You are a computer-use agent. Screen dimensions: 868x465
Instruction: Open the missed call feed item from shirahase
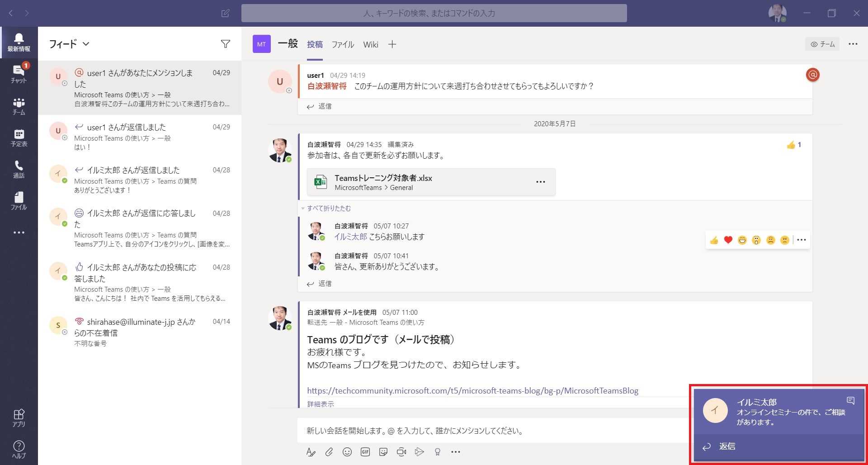click(140, 332)
